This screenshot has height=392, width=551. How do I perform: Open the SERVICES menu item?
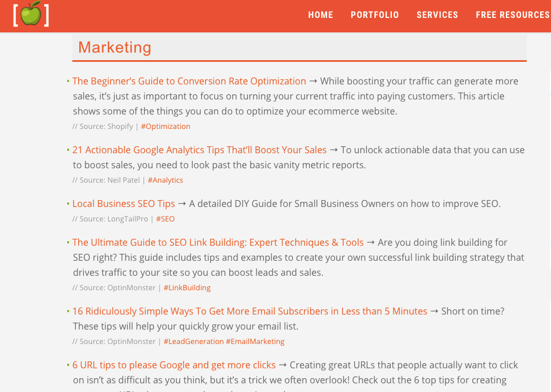pos(437,14)
